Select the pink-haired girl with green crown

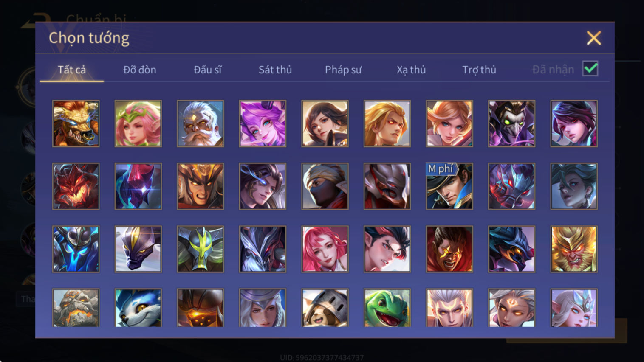point(138,123)
